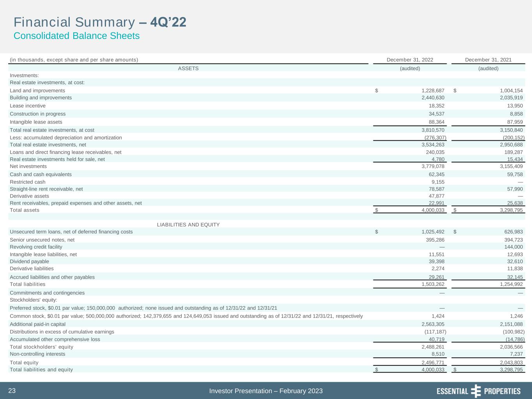Select the Financial Summary 4Q'22 title
The width and height of the screenshot is (532, 399).
[100, 22]
